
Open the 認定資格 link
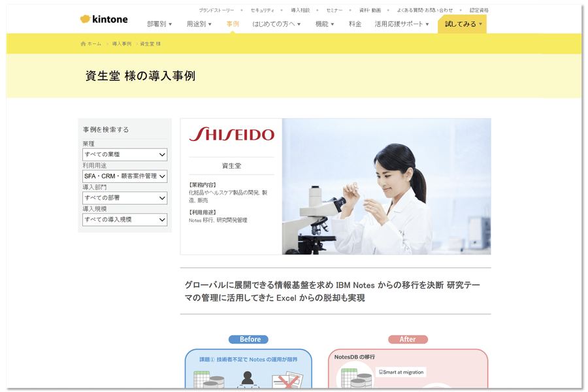tap(479, 10)
